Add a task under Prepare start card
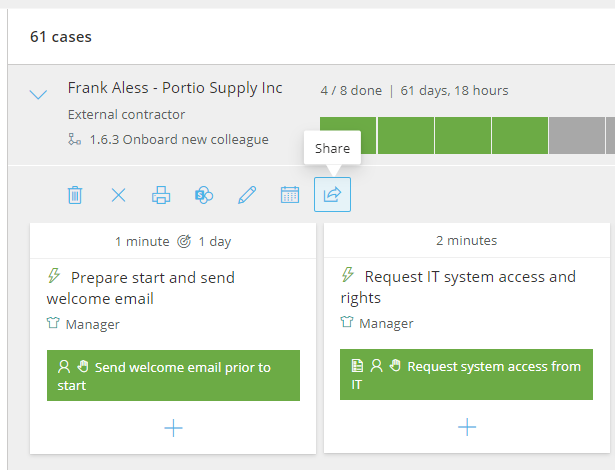Screen dimensions: 615x470 click(x=173, y=428)
